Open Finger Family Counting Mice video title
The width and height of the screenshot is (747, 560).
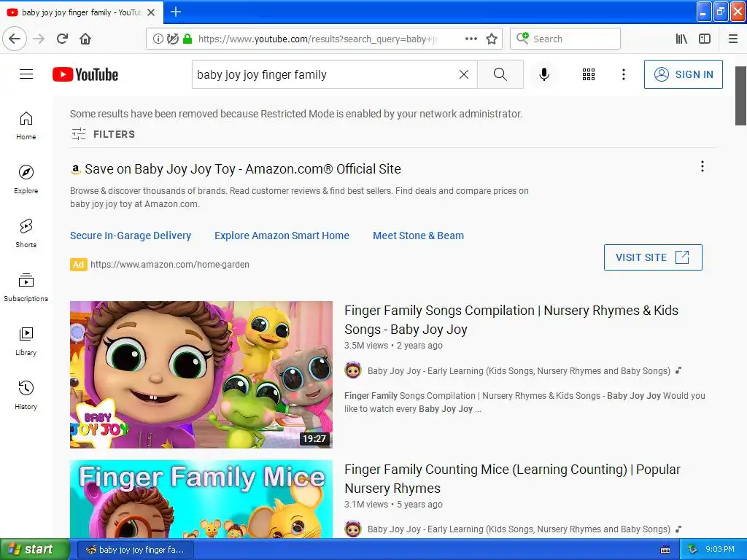(512, 479)
